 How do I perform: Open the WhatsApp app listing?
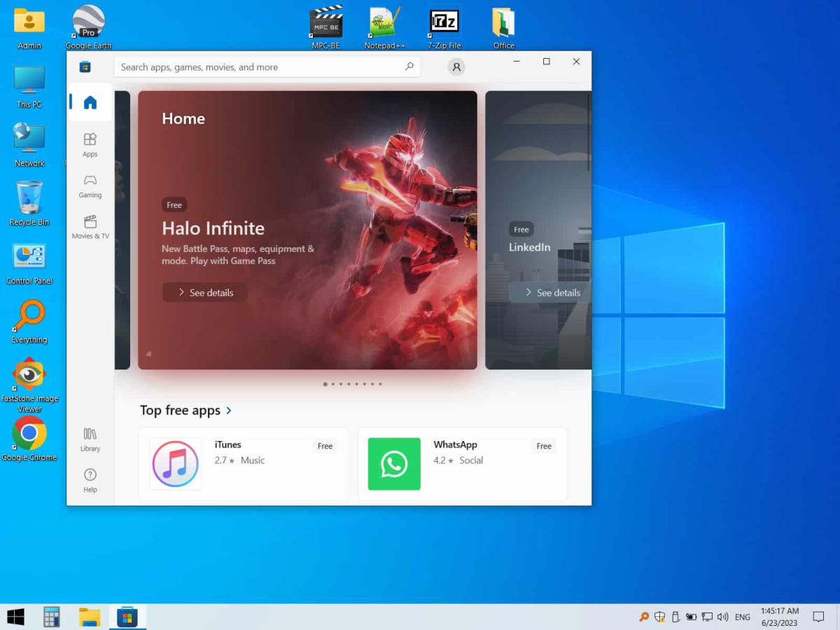tap(462, 464)
